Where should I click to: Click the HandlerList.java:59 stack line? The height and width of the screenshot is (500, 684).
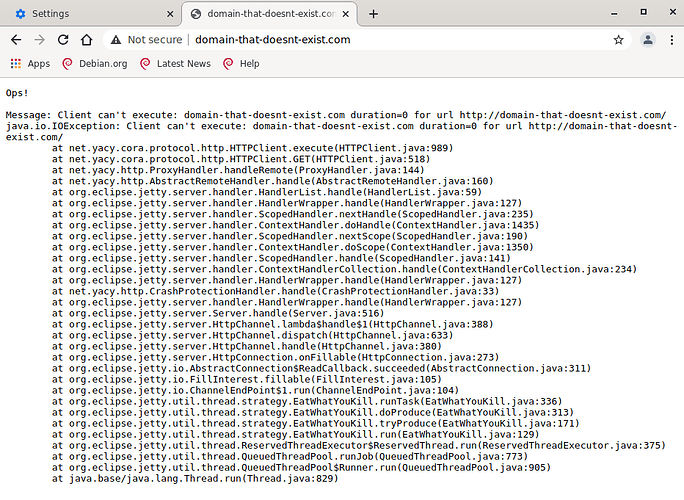[x=267, y=192]
